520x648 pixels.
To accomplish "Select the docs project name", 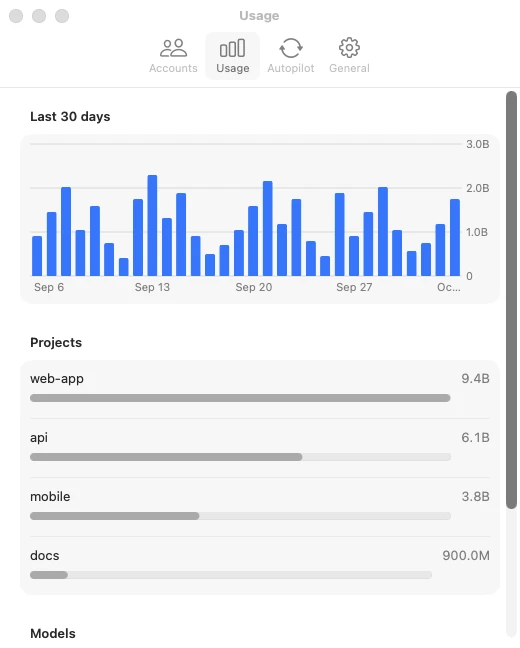I will tap(45, 555).
